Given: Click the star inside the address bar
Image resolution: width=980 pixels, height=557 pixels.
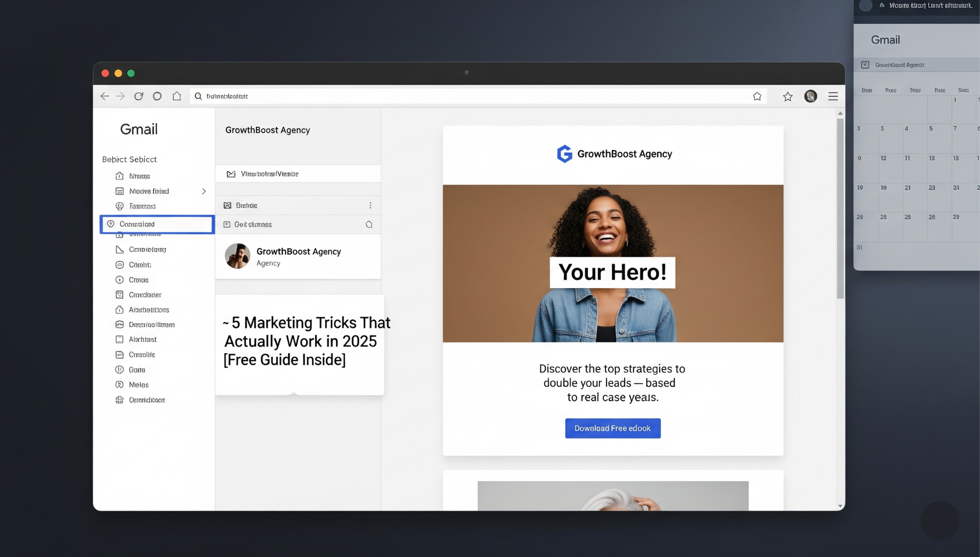Looking at the screenshot, I should (757, 96).
